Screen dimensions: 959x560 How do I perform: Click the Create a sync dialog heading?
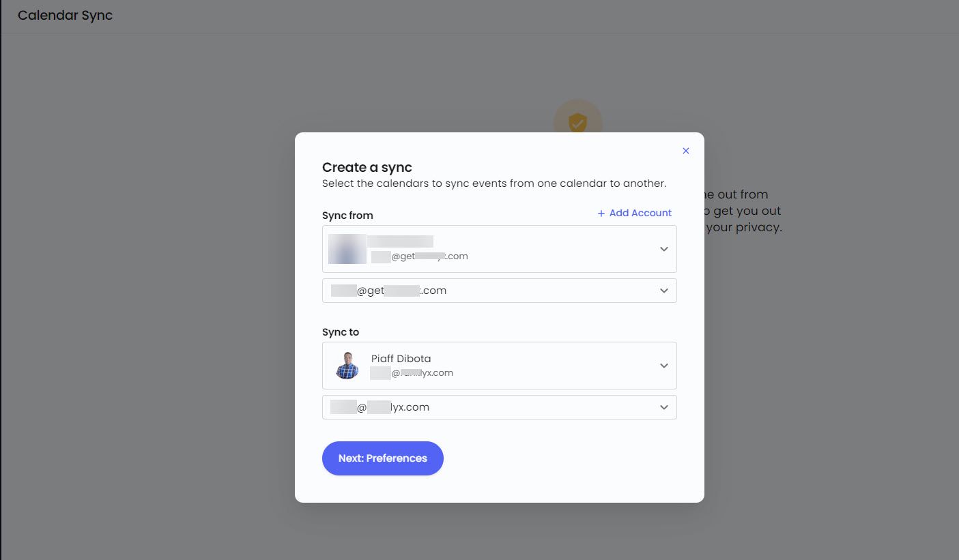tap(367, 167)
